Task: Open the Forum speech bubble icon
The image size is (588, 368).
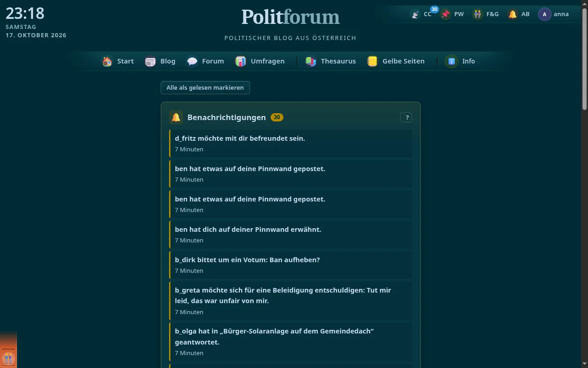Action: coord(192,61)
